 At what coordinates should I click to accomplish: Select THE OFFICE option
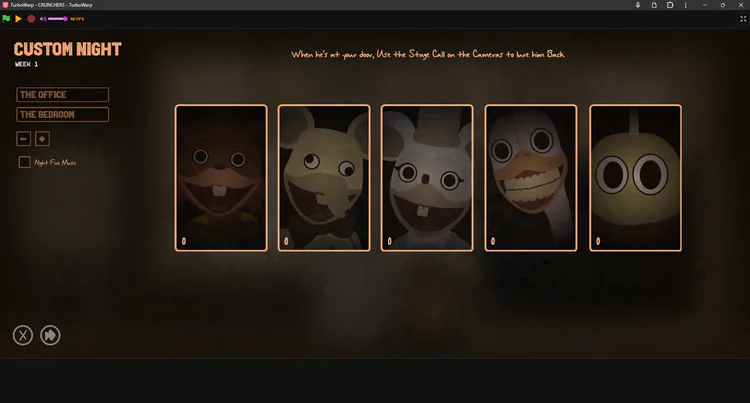63,95
